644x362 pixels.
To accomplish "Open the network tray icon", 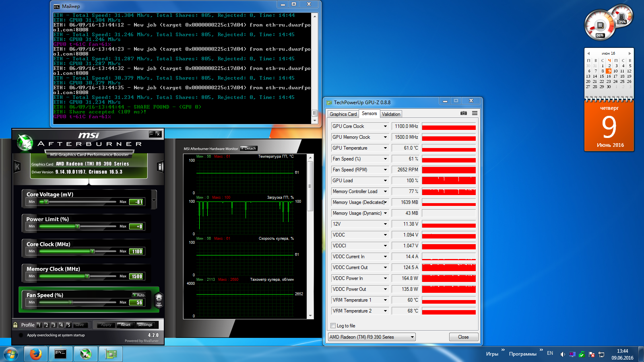I will coord(601,354).
